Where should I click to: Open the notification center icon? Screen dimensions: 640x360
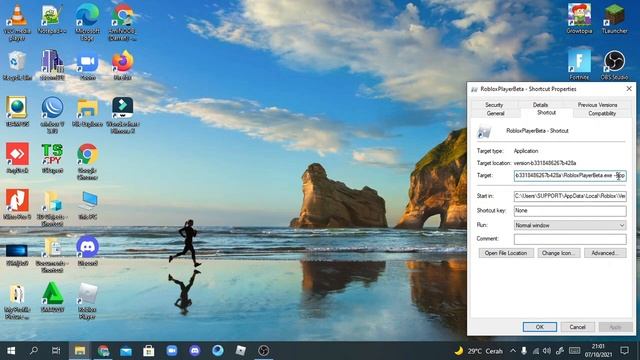624,351
